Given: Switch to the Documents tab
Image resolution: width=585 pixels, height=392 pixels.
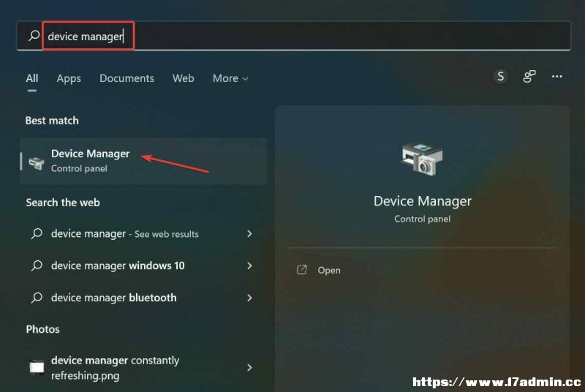Looking at the screenshot, I should coord(127,78).
